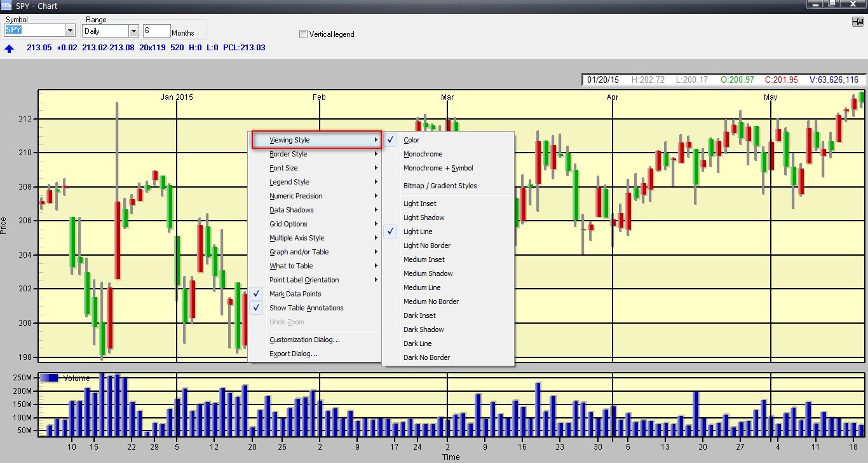The image size is (868, 463).
Task: Apply the Medium No Border style
Action: pyautogui.click(x=447, y=301)
